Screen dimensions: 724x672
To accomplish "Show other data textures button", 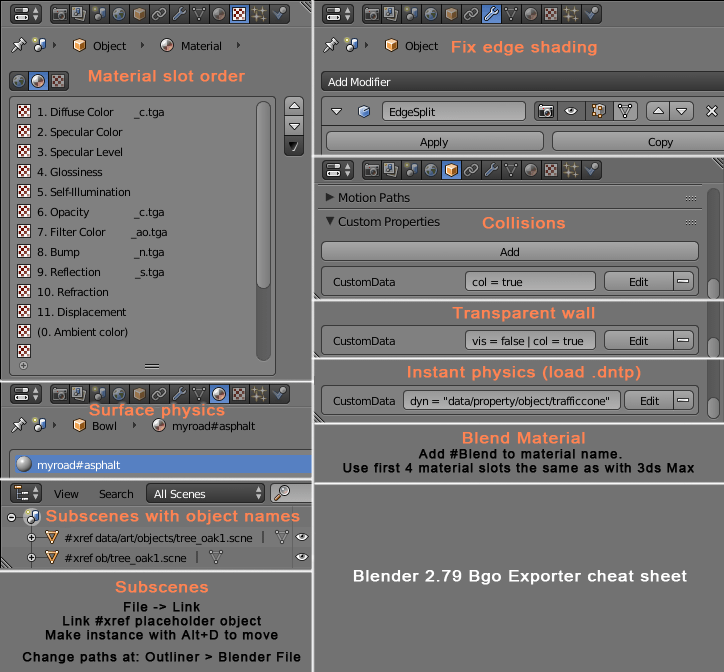I will point(58,81).
